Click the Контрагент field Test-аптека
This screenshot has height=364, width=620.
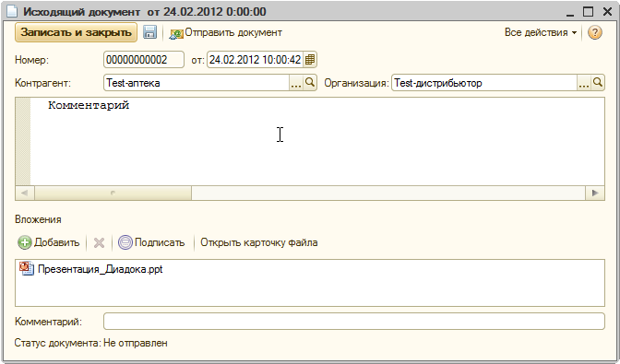click(x=197, y=83)
